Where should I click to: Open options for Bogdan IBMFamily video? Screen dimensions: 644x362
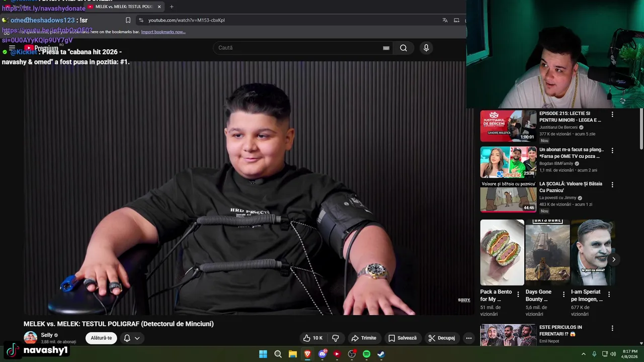612,150
